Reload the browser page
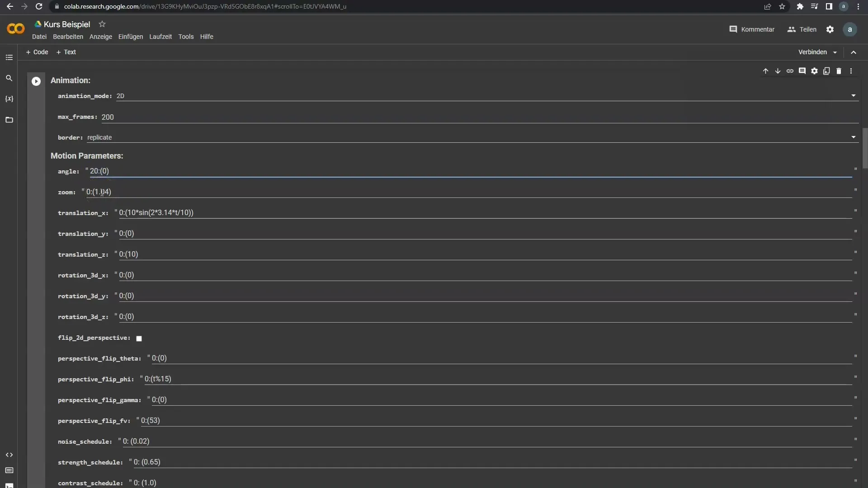This screenshot has height=488, width=868. [39, 6]
